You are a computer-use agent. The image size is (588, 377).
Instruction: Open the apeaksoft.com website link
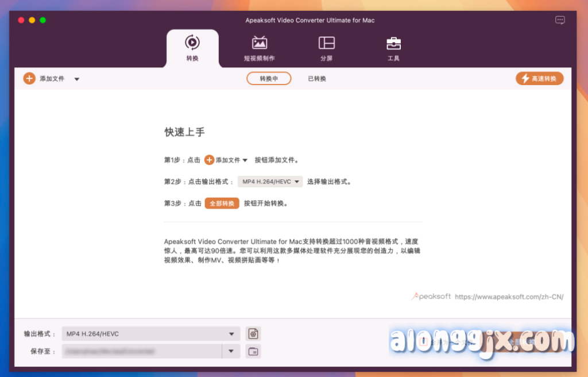click(x=509, y=297)
